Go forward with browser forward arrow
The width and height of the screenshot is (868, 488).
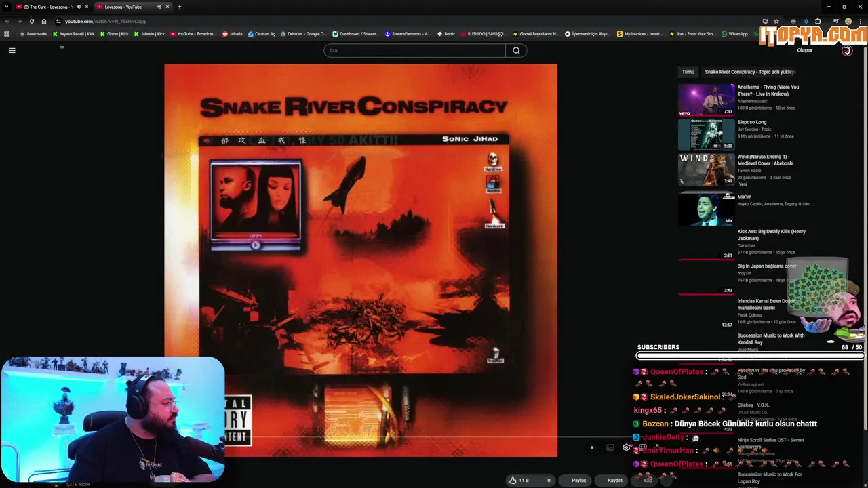pos(19,21)
